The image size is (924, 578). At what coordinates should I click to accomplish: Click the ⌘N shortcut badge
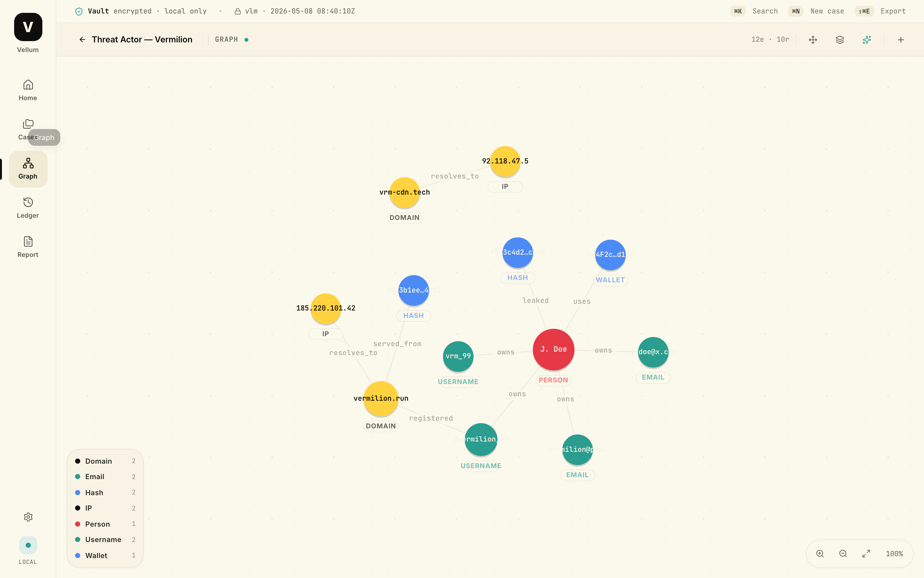pyautogui.click(x=795, y=12)
